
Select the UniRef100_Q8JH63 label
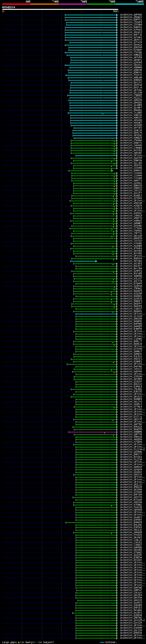[131, 537]
